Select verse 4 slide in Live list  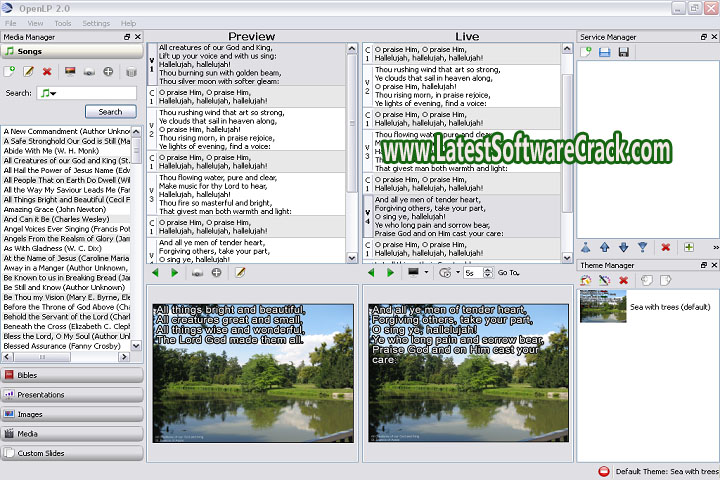coord(461,217)
